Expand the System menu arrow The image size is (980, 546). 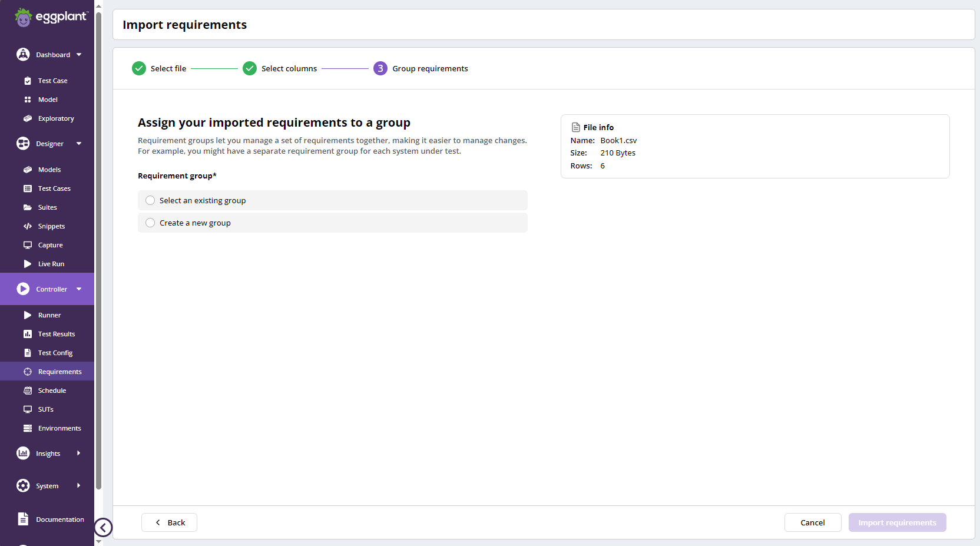pyautogui.click(x=78, y=485)
